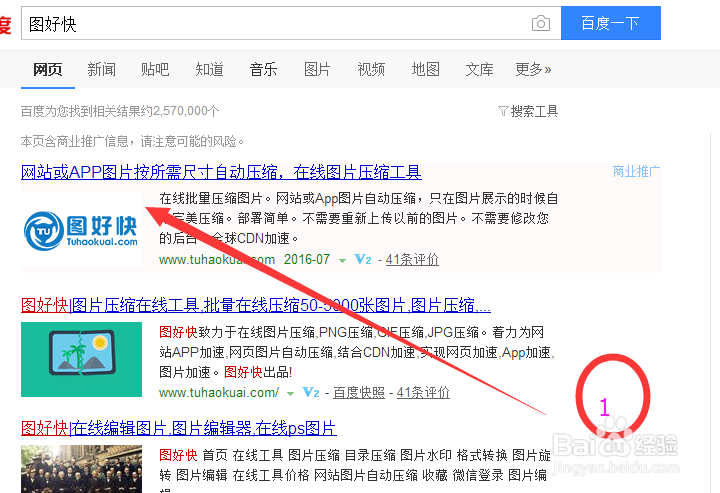720x493 pixels.
Task: Click the 图好快 Tuhaokuai.com logo thumbnail
Action: (81, 229)
